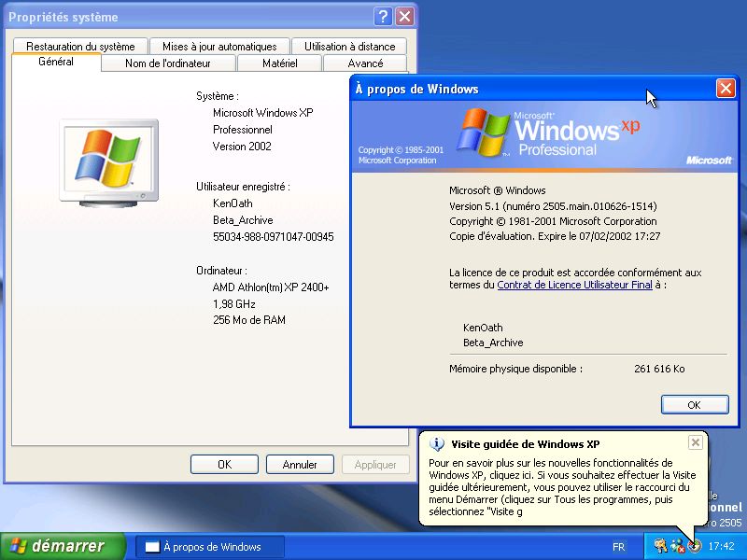Select the Général tab
This screenshot has height=560, width=747.
tap(56, 62)
